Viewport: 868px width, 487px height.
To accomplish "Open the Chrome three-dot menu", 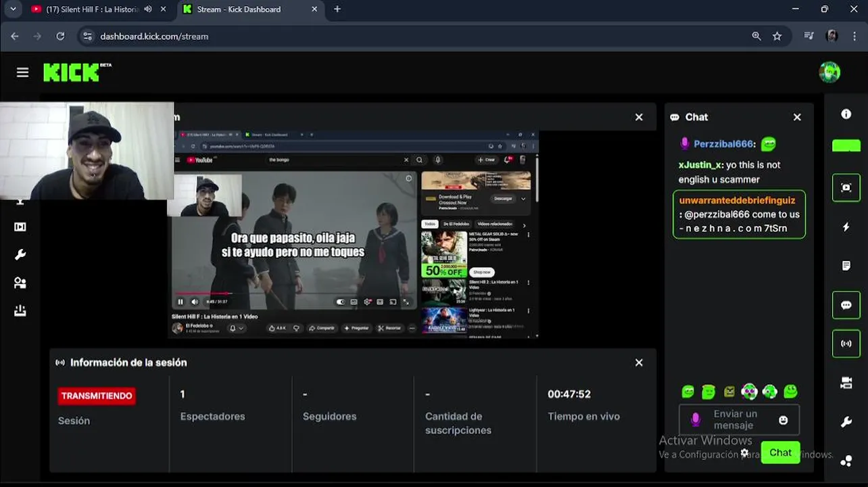I will 854,37.
